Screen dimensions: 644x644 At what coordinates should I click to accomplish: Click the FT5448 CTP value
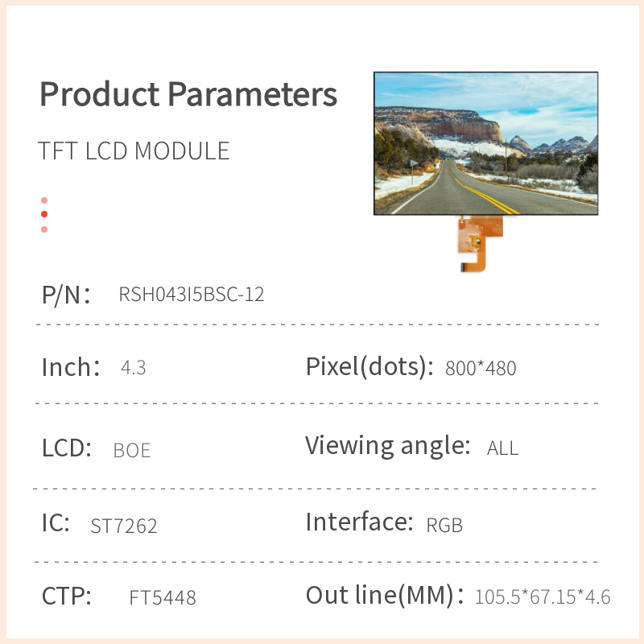coord(163,598)
